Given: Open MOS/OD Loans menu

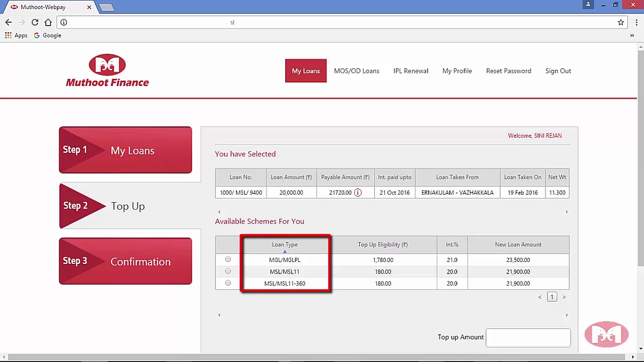Looking at the screenshot, I should point(357,71).
